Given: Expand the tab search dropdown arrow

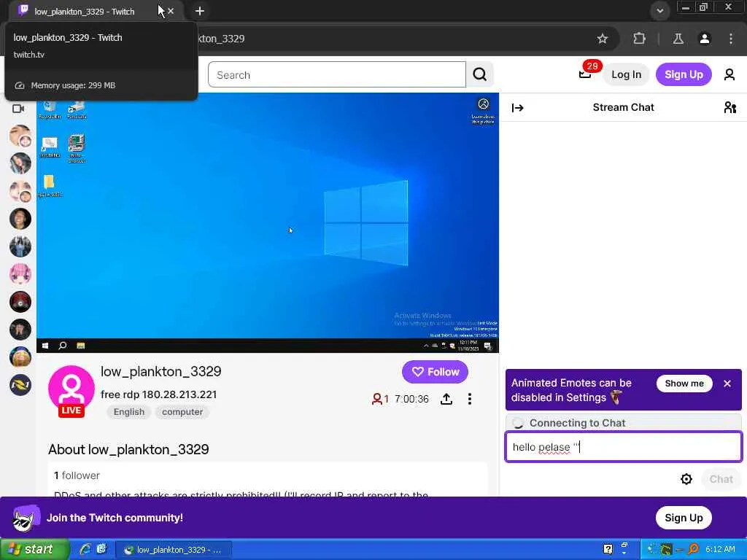Looking at the screenshot, I should [659, 10].
